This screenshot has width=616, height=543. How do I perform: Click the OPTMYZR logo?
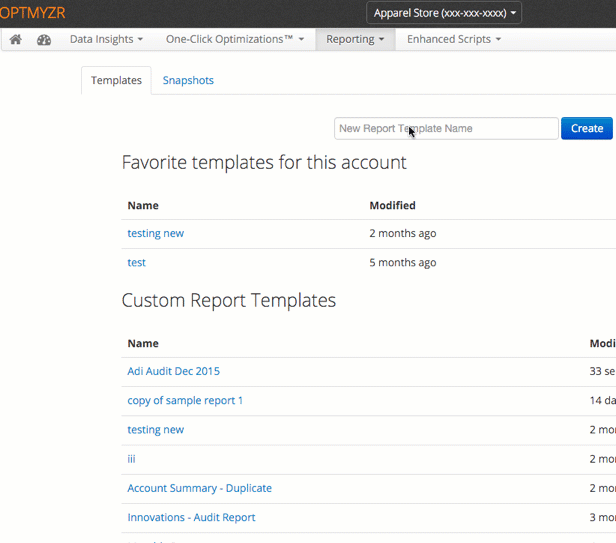point(33,13)
